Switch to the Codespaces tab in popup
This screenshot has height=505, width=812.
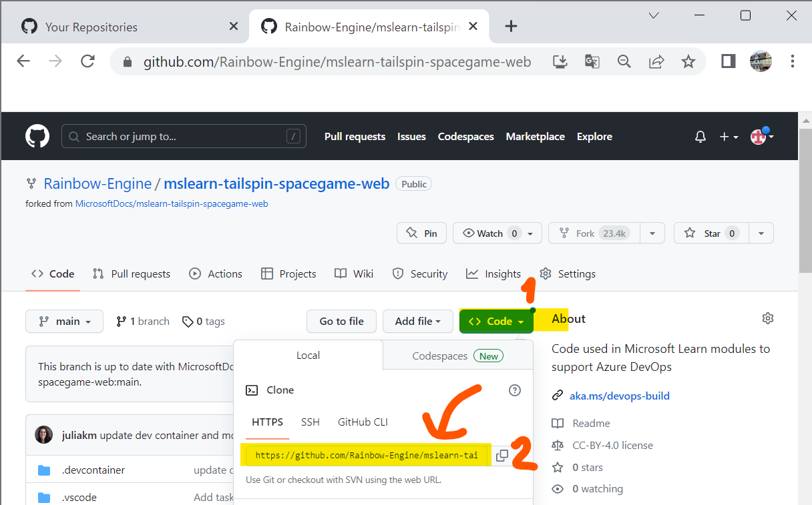pyautogui.click(x=458, y=356)
